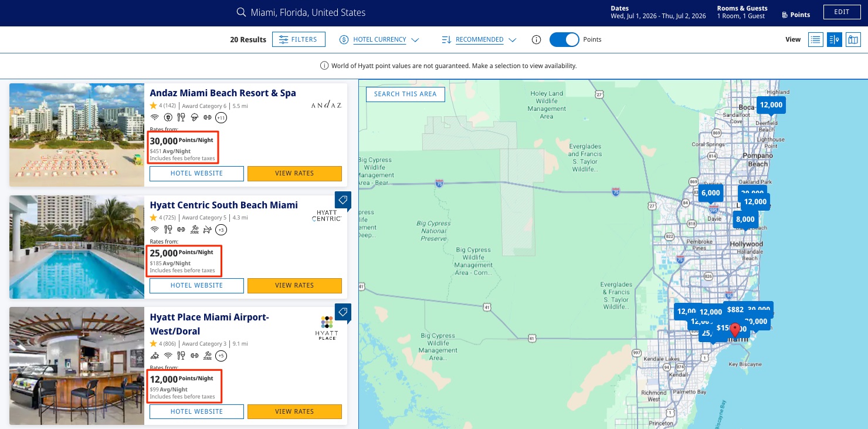Click the red location pin on Miami
The height and width of the screenshot is (429, 868).
[x=735, y=330]
